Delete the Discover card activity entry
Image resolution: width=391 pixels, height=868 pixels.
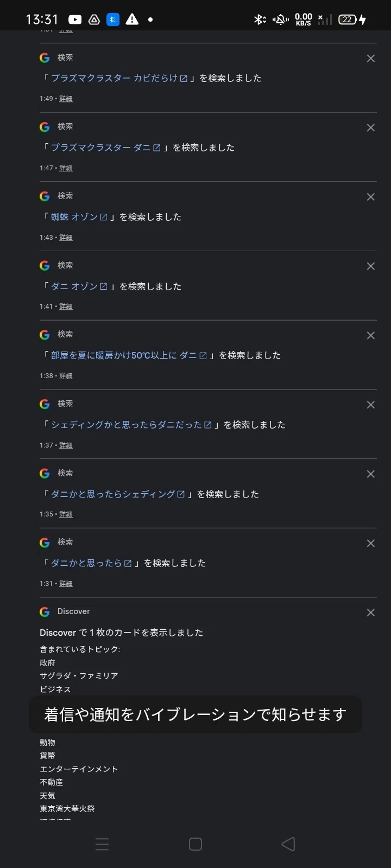(x=371, y=612)
